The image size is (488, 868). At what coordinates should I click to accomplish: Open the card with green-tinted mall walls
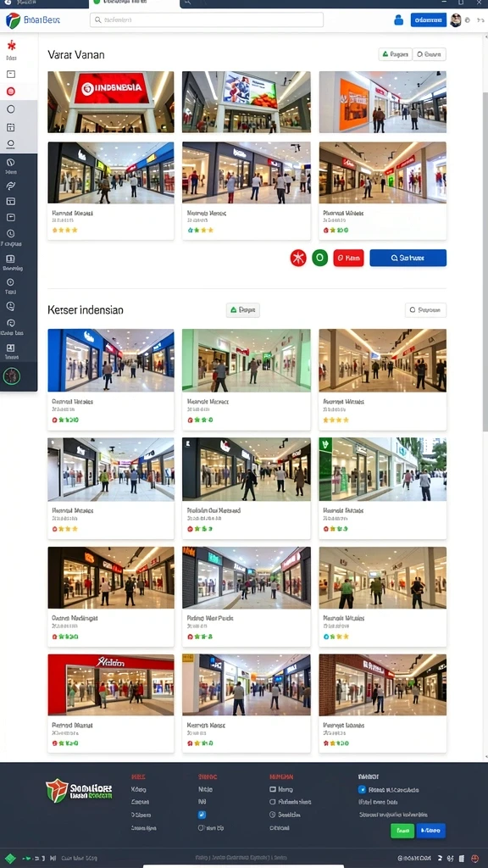tap(247, 379)
